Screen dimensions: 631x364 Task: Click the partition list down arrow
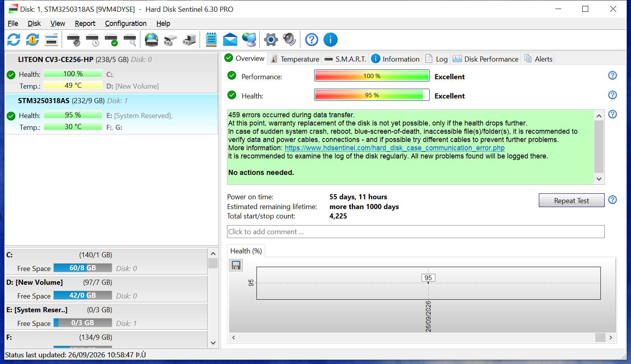coord(213,343)
